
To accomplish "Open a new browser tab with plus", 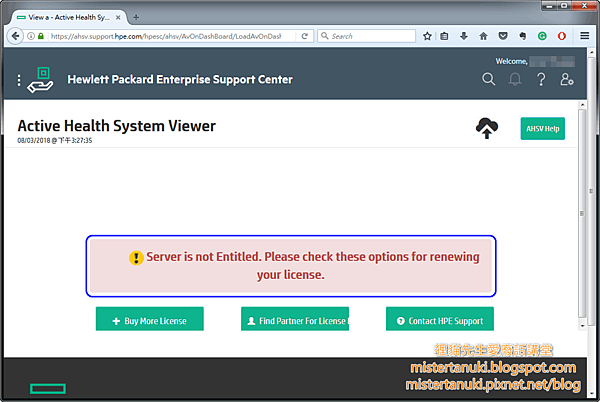I will (136, 17).
